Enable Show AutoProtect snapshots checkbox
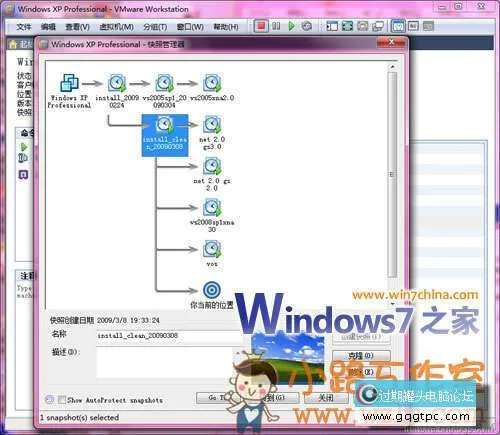The width and height of the screenshot is (500, 435). point(62,400)
